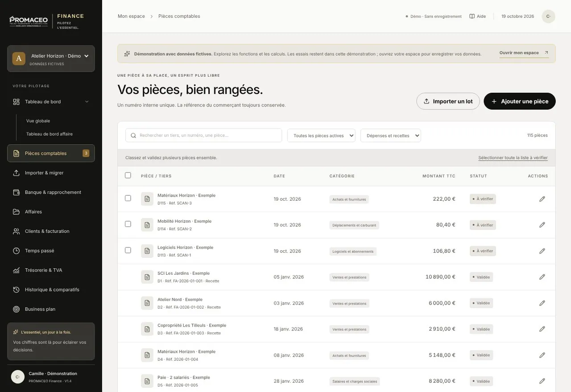Edit the Mobilité Horizon D114 entry

tap(542, 225)
